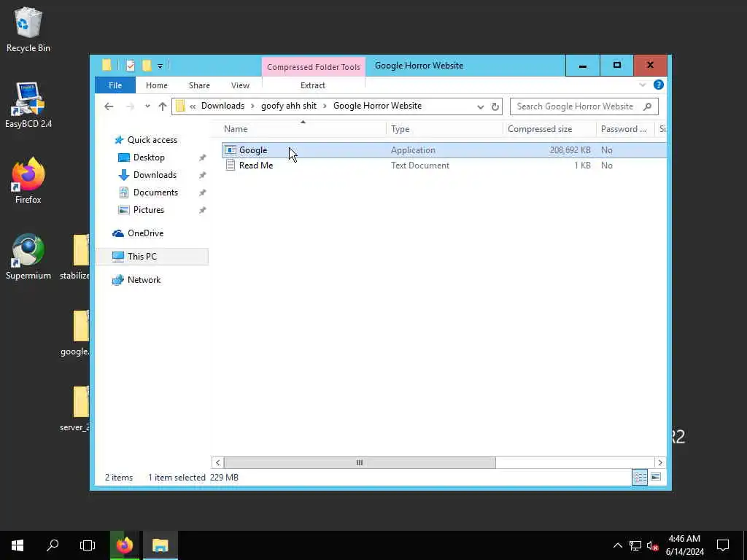Click the Properties quick access toolbar icon
747x560 pixels.
tap(130, 66)
